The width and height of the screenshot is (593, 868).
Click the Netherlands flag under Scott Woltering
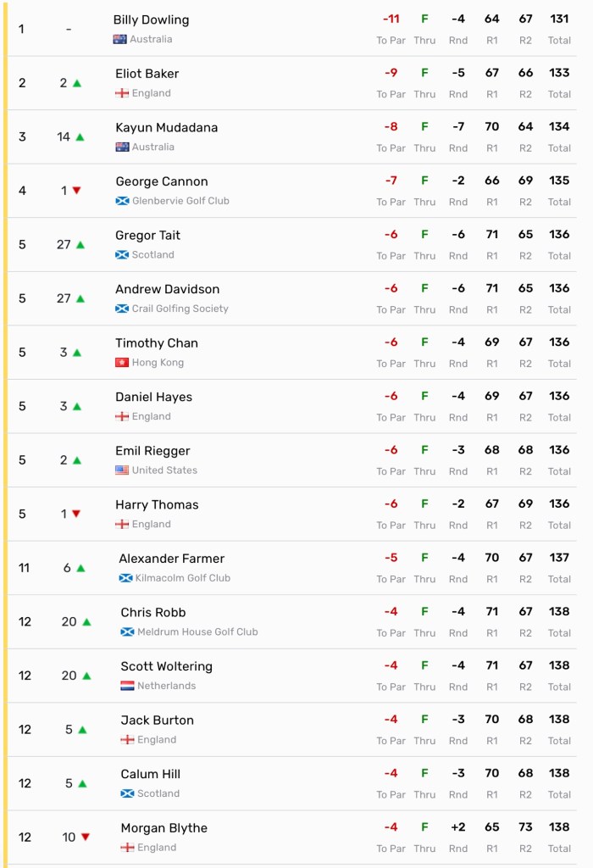(x=127, y=686)
